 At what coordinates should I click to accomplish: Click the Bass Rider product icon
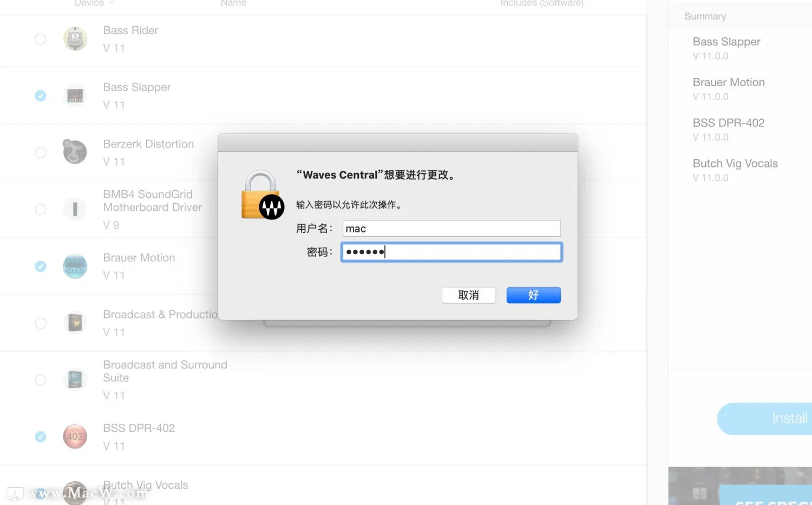point(75,39)
